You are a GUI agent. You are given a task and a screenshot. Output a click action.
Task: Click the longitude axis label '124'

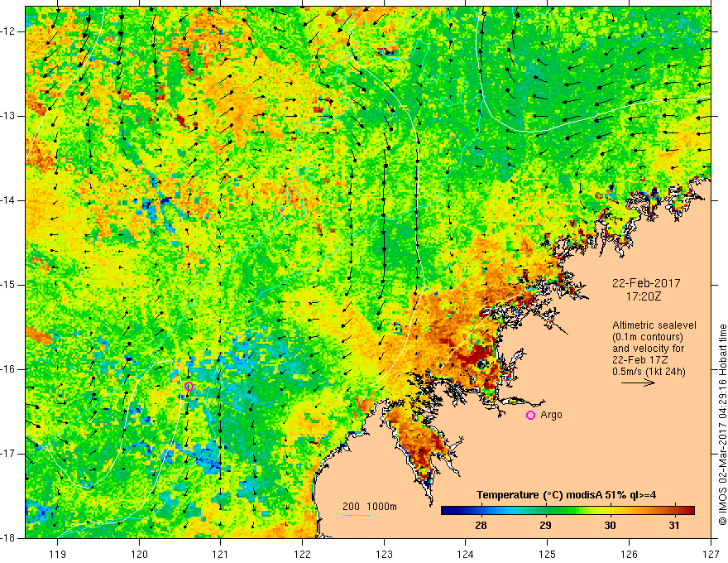pyautogui.click(x=466, y=554)
